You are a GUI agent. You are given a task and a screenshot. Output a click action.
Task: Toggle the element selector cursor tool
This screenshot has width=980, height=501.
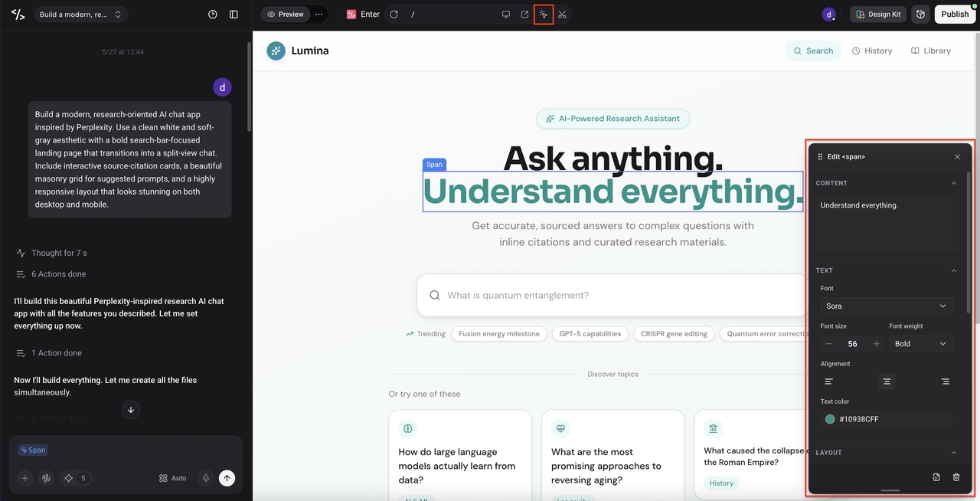(544, 15)
